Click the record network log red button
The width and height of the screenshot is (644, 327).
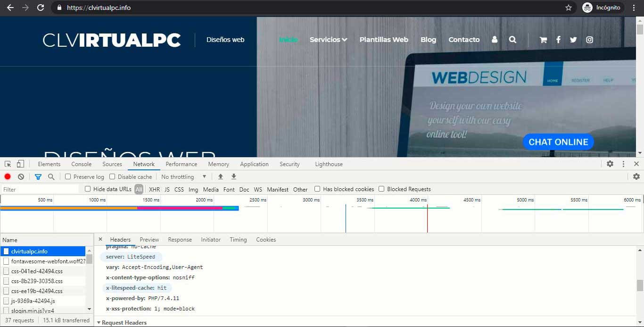click(8, 176)
